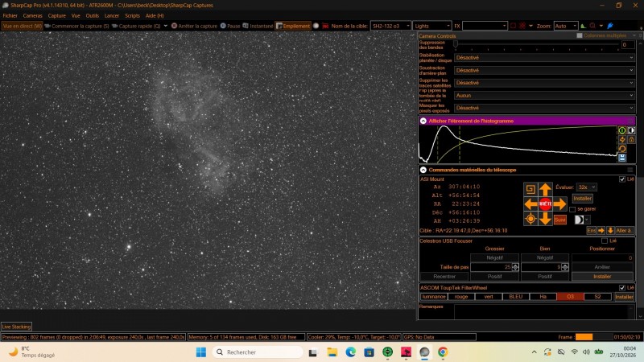The height and width of the screenshot is (362, 644).
Task: Click the padlock icon beside the histogram
Action: [x=631, y=139]
